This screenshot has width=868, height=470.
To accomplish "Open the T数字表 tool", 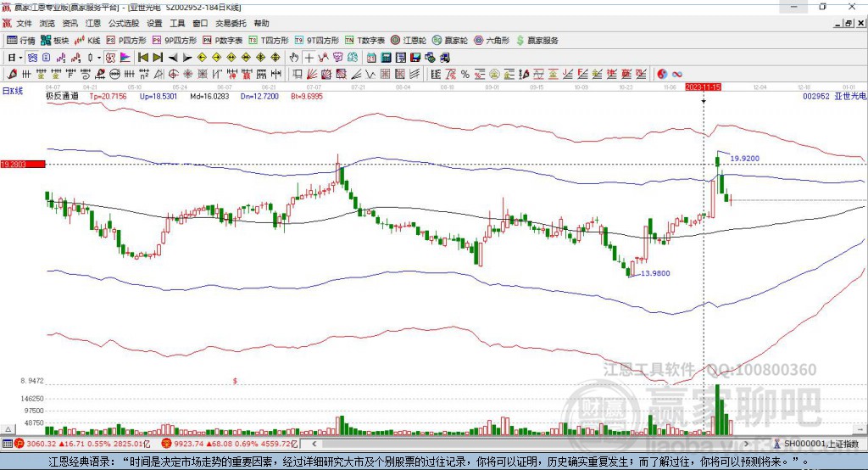I will (x=364, y=41).
